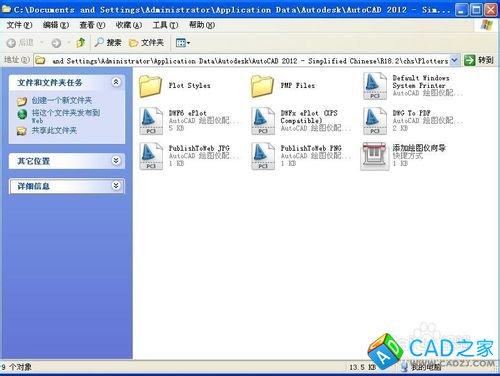500x376 pixels.
Task: Select the Plot Styles folder icon
Action: click(150, 86)
